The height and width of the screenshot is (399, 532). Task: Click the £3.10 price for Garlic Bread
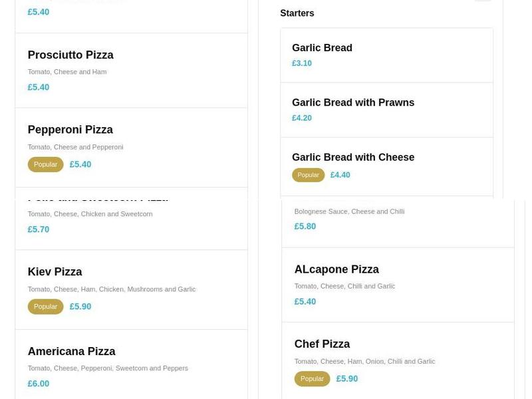click(x=301, y=63)
